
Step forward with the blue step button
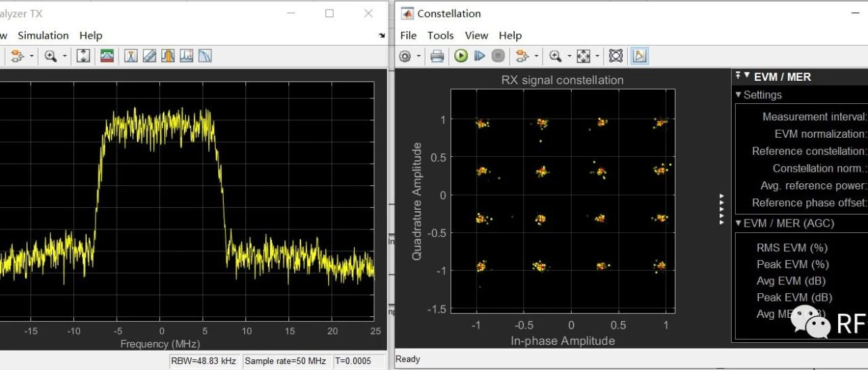tap(479, 56)
